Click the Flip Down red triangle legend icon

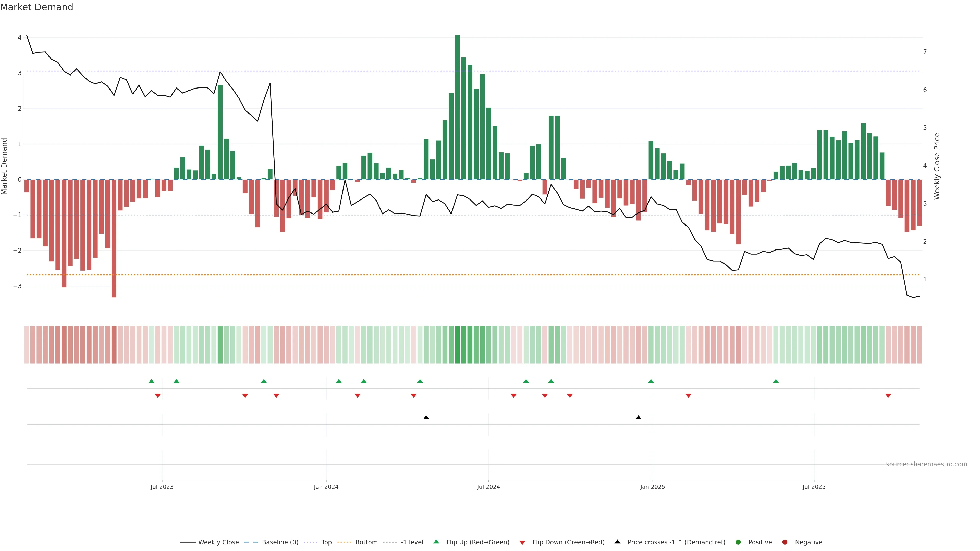click(x=522, y=542)
